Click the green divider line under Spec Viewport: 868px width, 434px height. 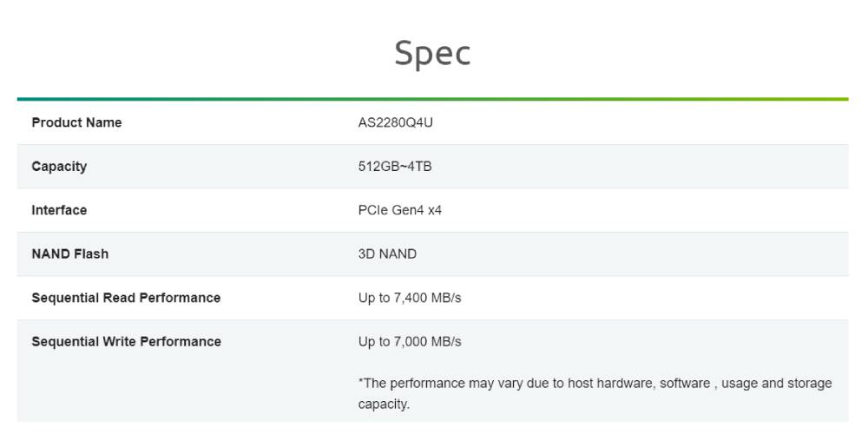point(432,99)
